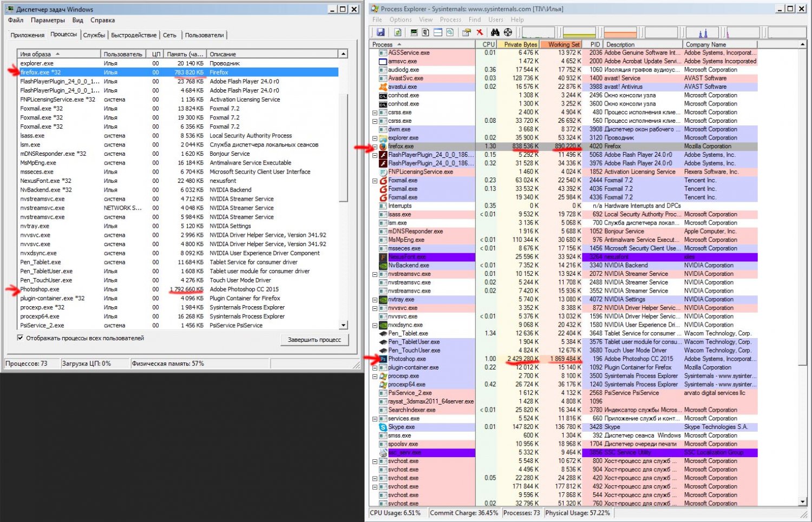Click the armsvc.exe window icon
The width and height of the screenshot is (812, 522).
click(x=383, y=61)
